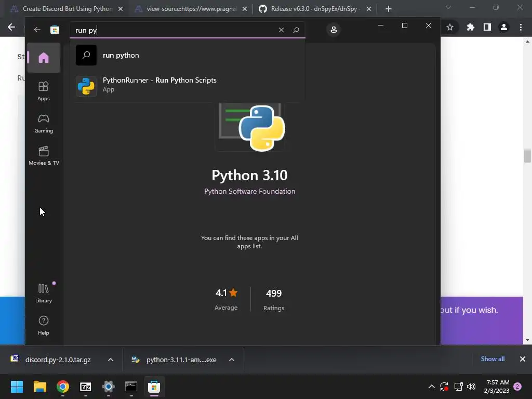Viewport: 532px width, 399px height.
Task: Open the Apps section in the Store sidebar
Action: [x=44, y=91]
